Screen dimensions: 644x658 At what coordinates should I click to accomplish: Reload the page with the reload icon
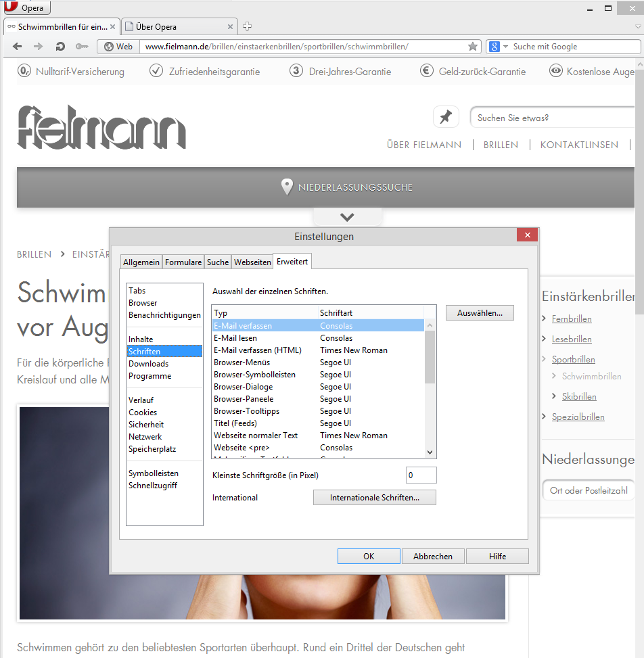pos(60,47)
